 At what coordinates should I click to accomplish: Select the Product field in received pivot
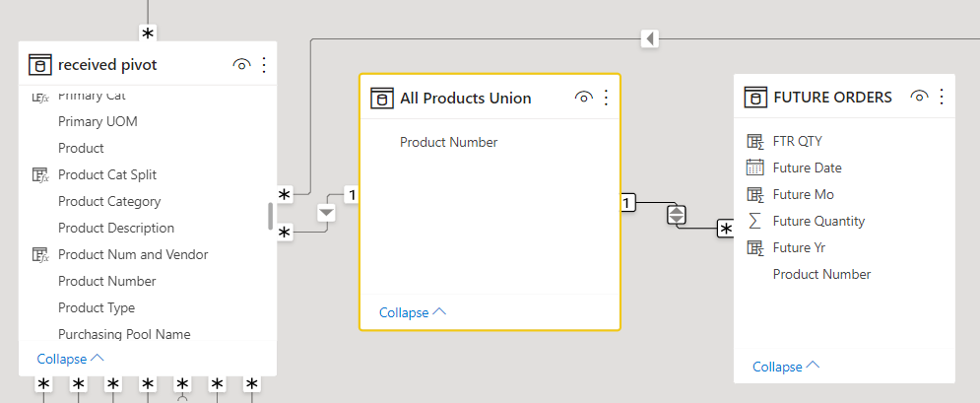(81, 148)
